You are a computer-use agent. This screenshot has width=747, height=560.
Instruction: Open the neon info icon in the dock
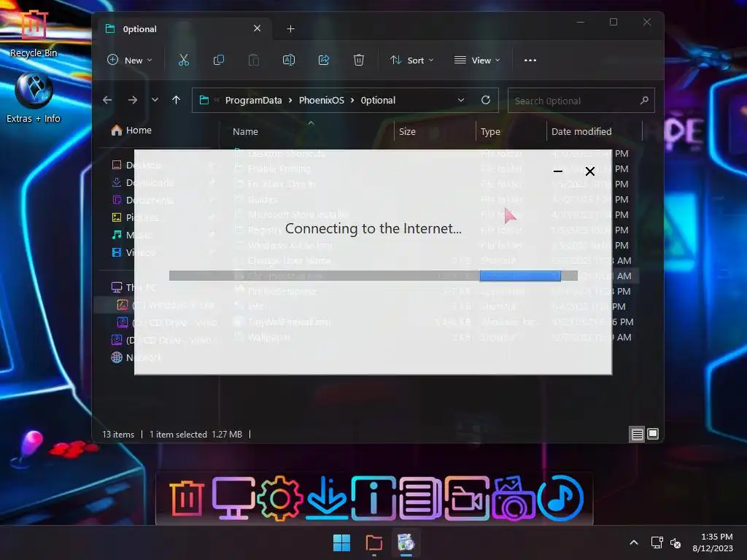pos(373,498)
